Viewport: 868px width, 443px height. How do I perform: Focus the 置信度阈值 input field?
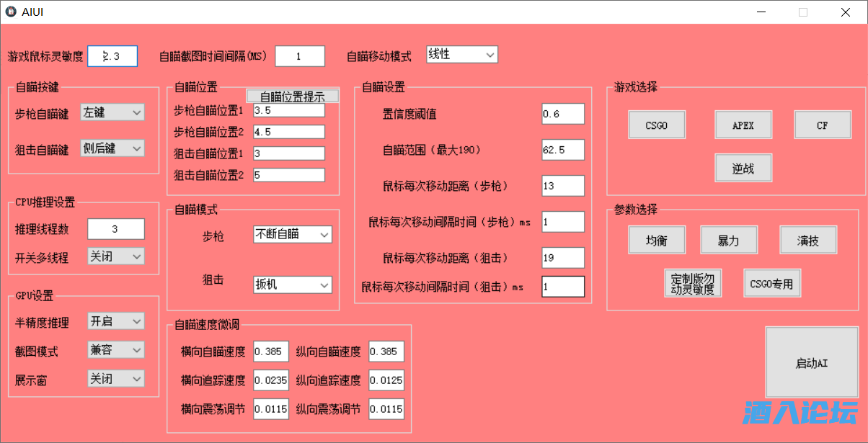pyautogui.click(x=562, y=114)
